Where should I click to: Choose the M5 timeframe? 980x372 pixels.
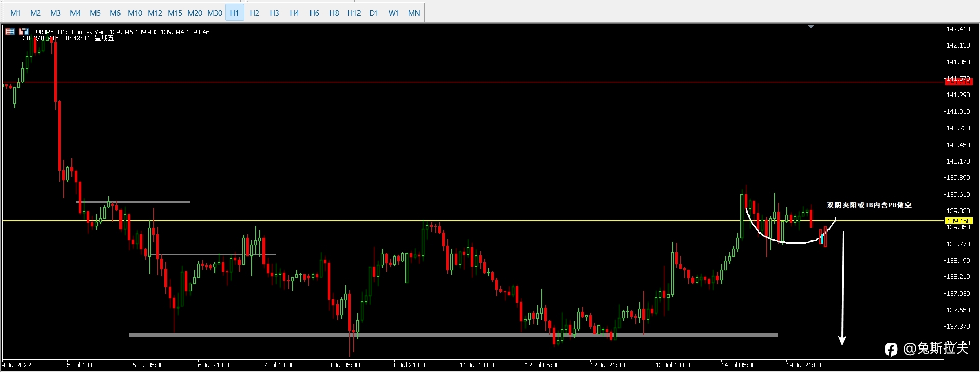[x=95, y=13]
